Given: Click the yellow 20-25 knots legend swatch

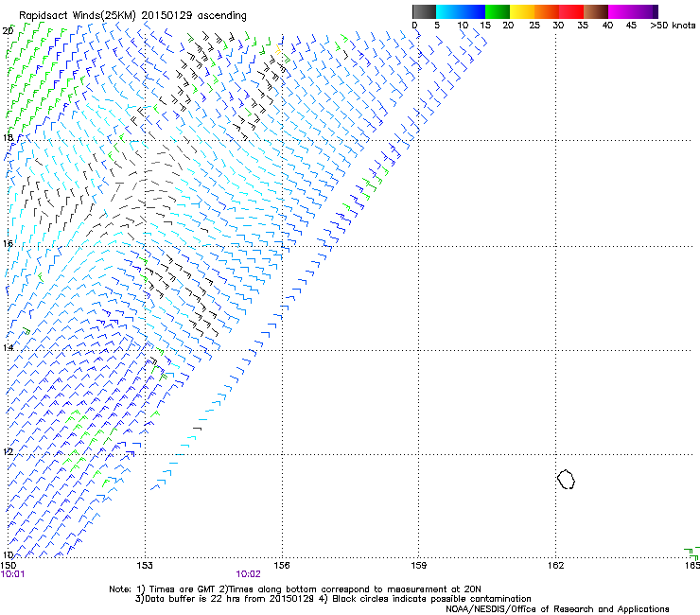Looking at the screenshot, I should (x=522, y=11).
